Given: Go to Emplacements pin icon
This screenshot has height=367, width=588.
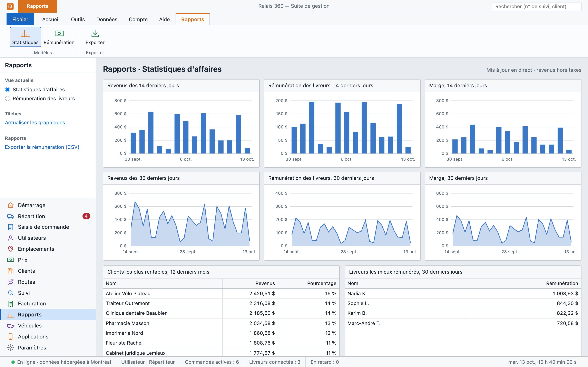Looking at the screenshot, I should (10, 249).
